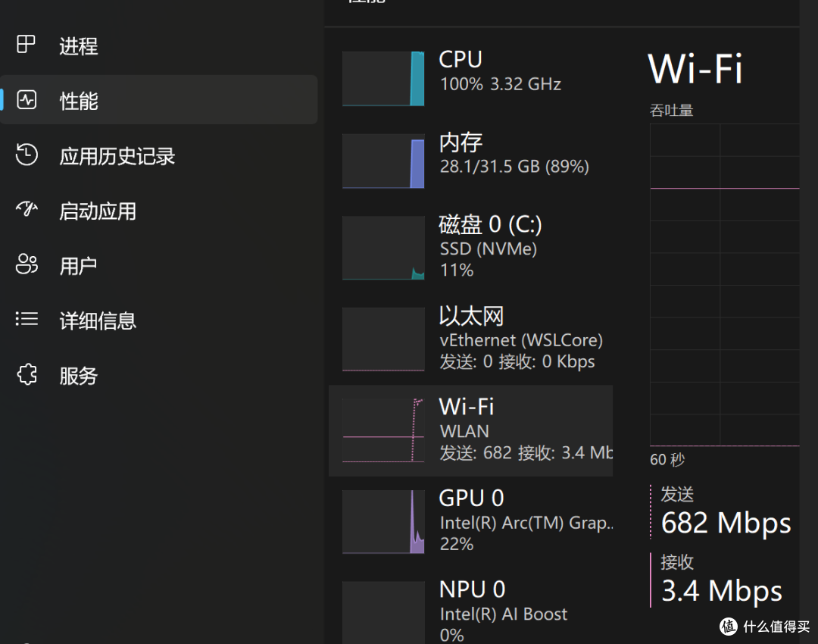The image size is (818, 644).
Task: Open the 应用历史记录 history clock icon
Action: click(x=27, y=155)
